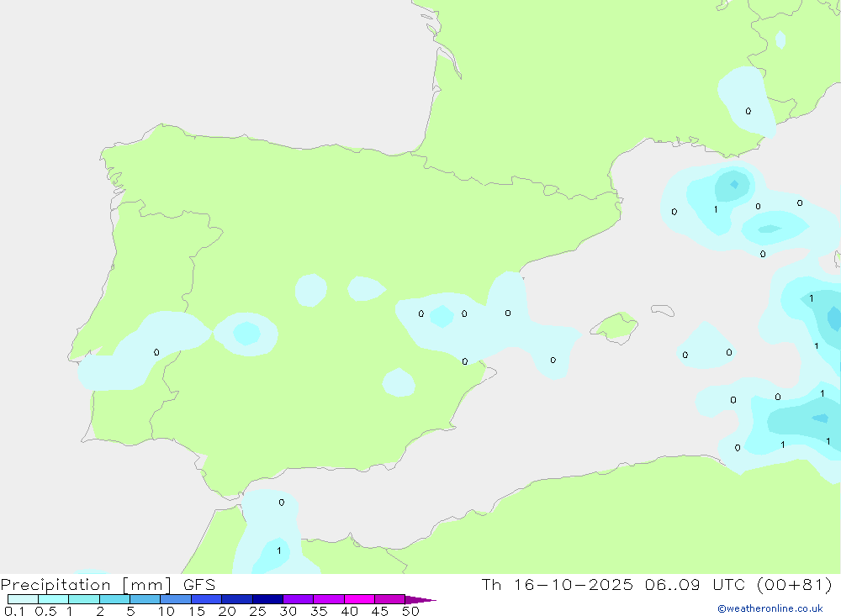Screen dimensions: 841x616
Task: Choose the 20–25 mm dark blue swatch
Action: tap(236, 599)
